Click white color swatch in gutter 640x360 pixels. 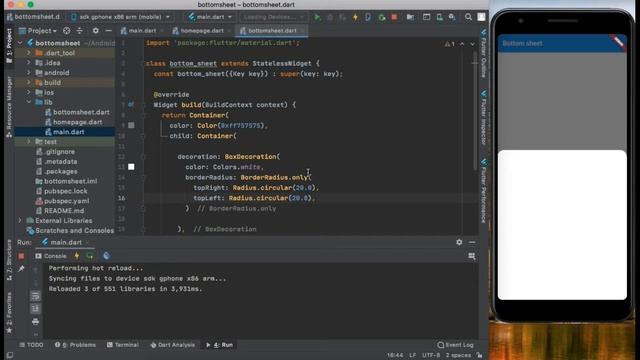click(x=131, y=167)
